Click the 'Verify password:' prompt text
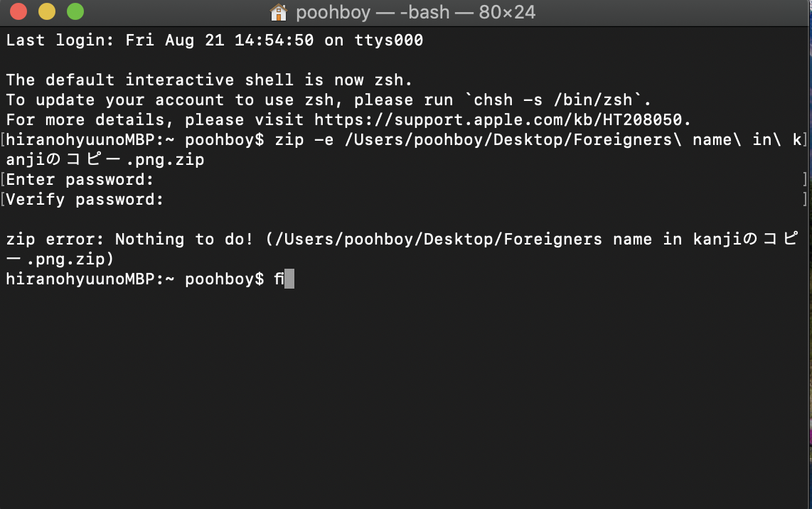This screenshot has height=509, width=812. coord(85,200)
